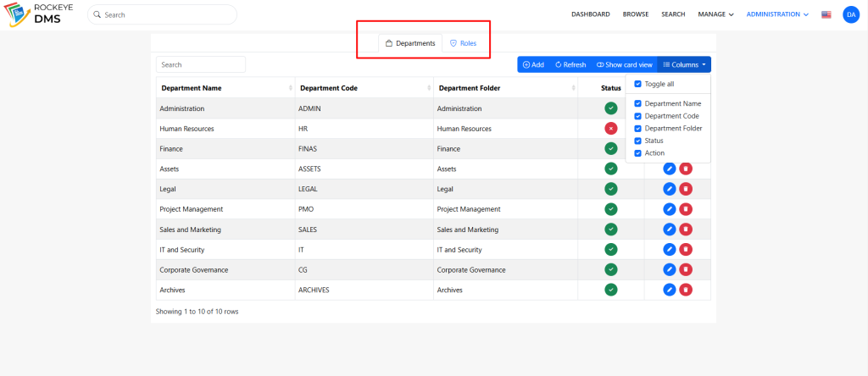Click the Status column header
The height and width of the screenshot is (376, 868).
click(611, 88)
